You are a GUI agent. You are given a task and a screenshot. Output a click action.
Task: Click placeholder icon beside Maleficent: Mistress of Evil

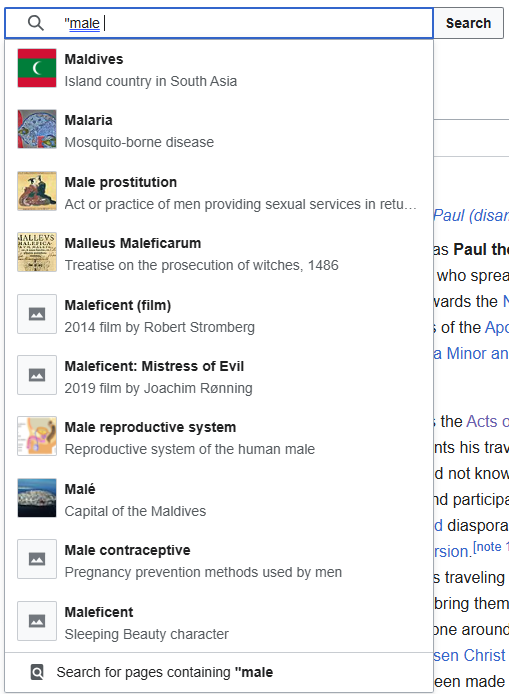pyautogui.click(x=37, y=375)
